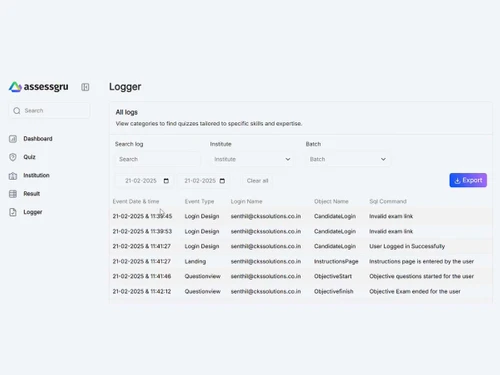Image resolution: width=500 pixels, height=375 pixels.
Task: Expand the Institute dropdown
Action: [252, 159]
